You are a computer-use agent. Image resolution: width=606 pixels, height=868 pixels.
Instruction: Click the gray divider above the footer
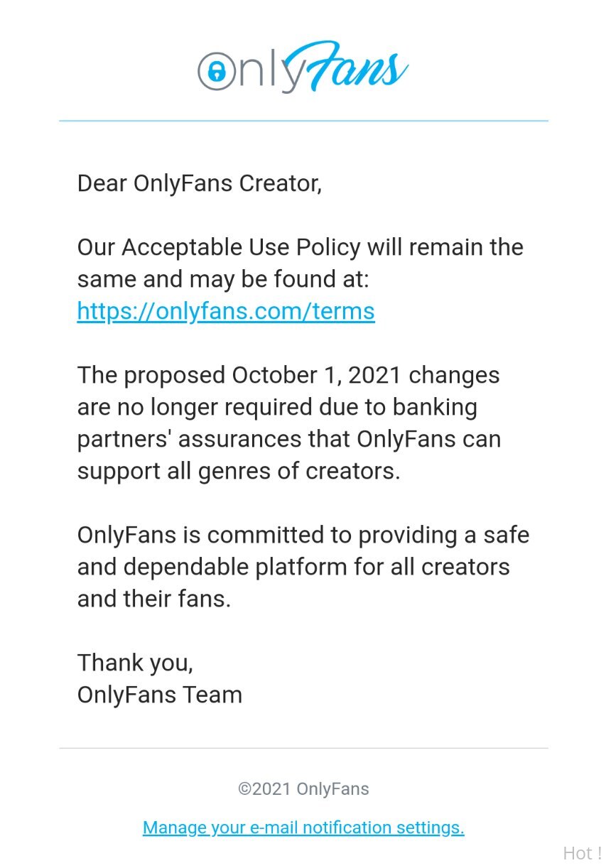click(x=303, y=748)
